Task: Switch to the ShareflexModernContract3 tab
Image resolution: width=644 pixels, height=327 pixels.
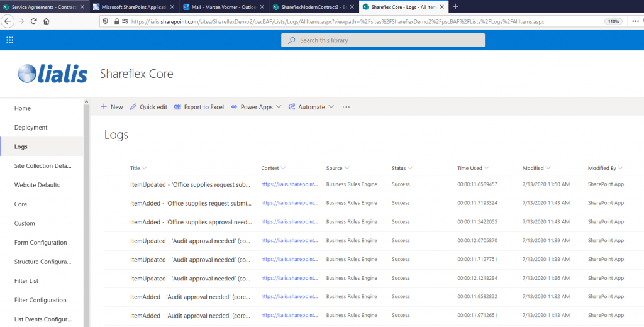Action: click(x=314, y=6)
